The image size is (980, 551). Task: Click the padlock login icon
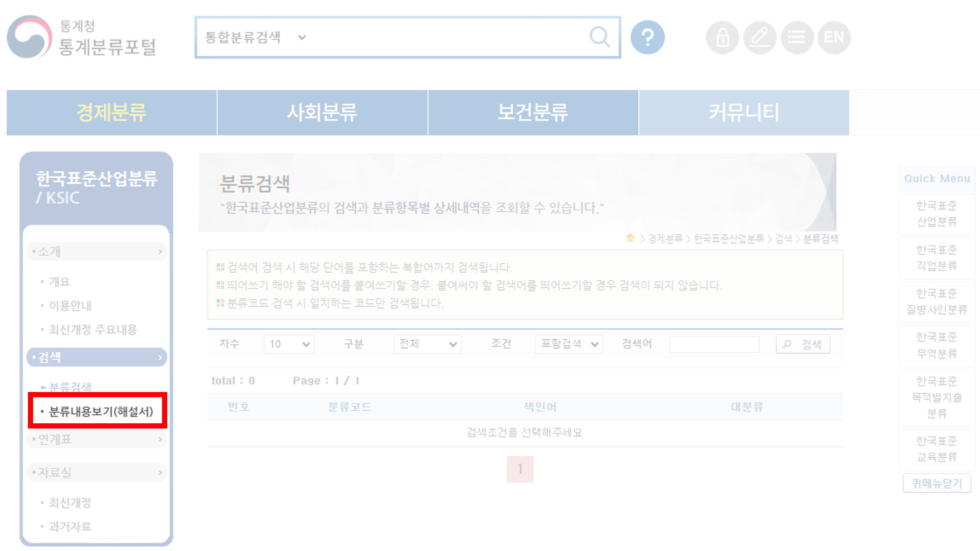pos(722,38)
